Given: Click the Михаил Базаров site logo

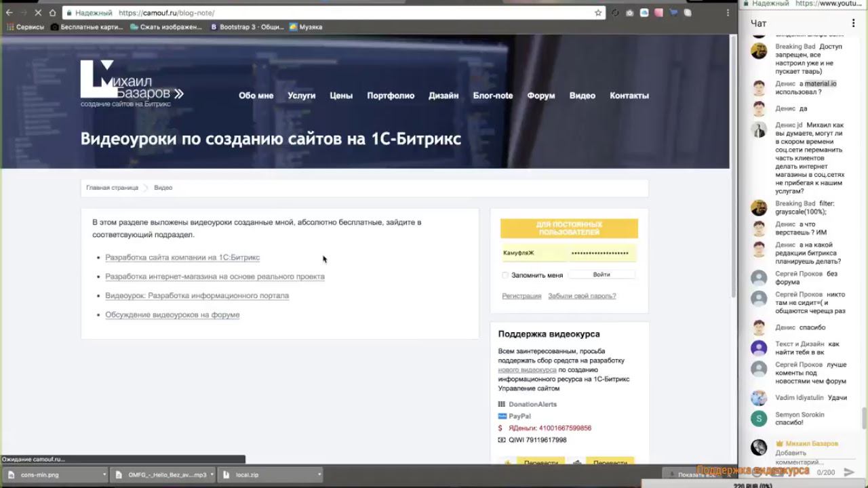Looking at the screenshot, I should coord(132,83).
